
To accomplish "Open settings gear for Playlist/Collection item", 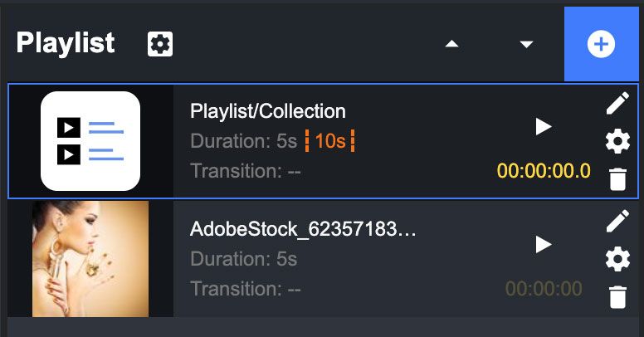I will pyautogui.click(x=617, y=142).
